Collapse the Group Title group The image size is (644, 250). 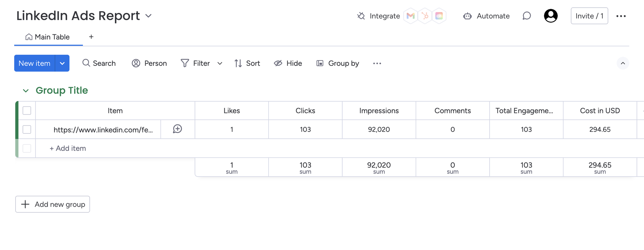[x=26, y=91]
